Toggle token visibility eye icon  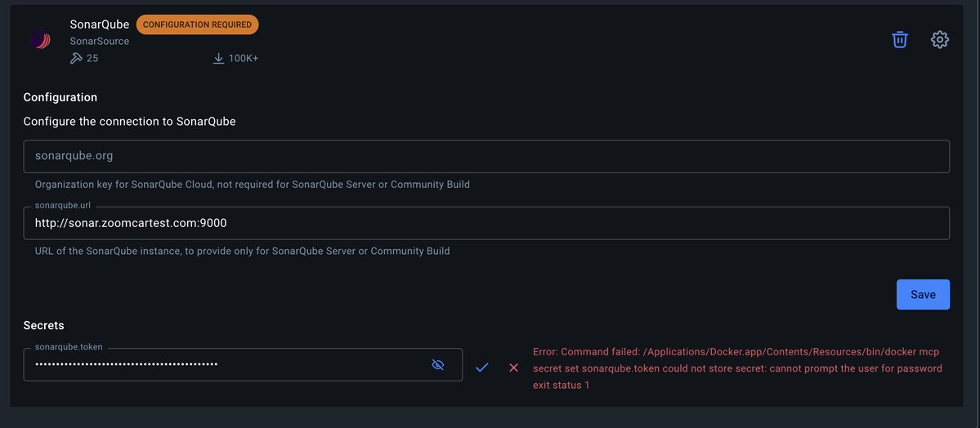[x=437, y=364]
